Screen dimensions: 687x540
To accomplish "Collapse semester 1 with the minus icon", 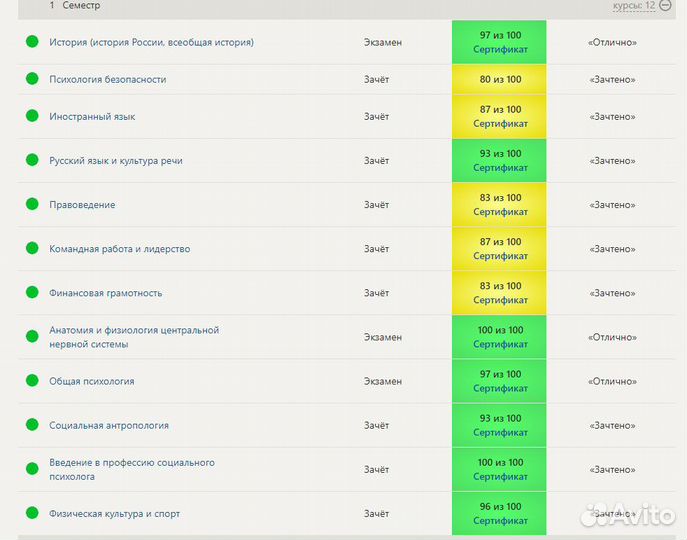I will click(x=665, y=5).
